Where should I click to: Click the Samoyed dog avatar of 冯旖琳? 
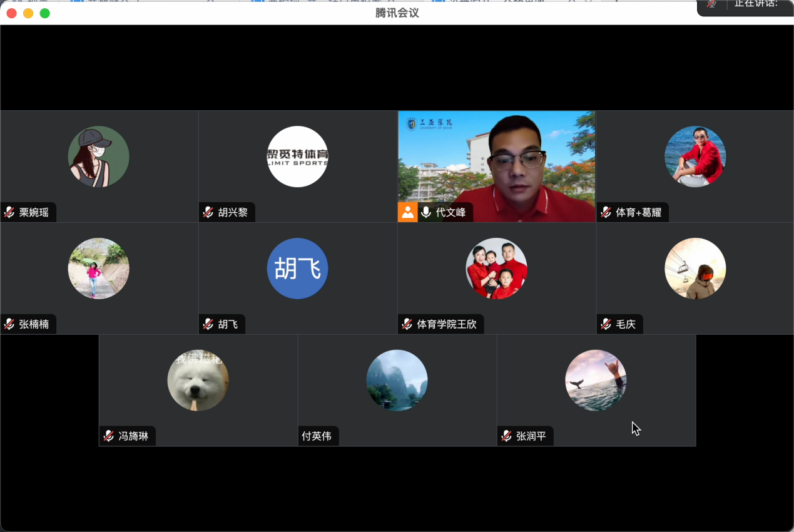click(197, 380)
